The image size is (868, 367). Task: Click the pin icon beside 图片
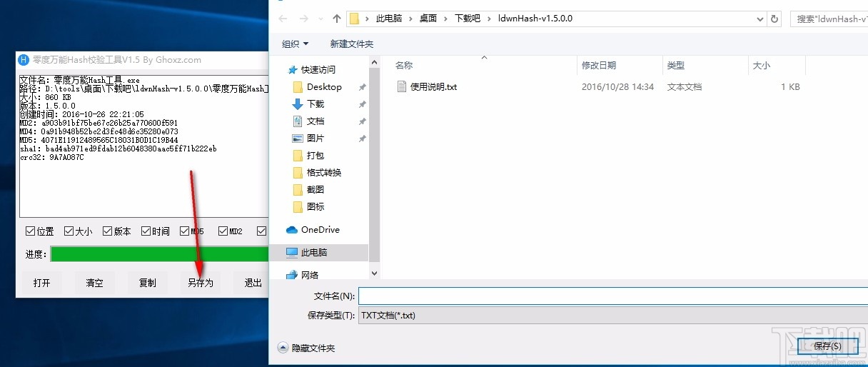362,139
